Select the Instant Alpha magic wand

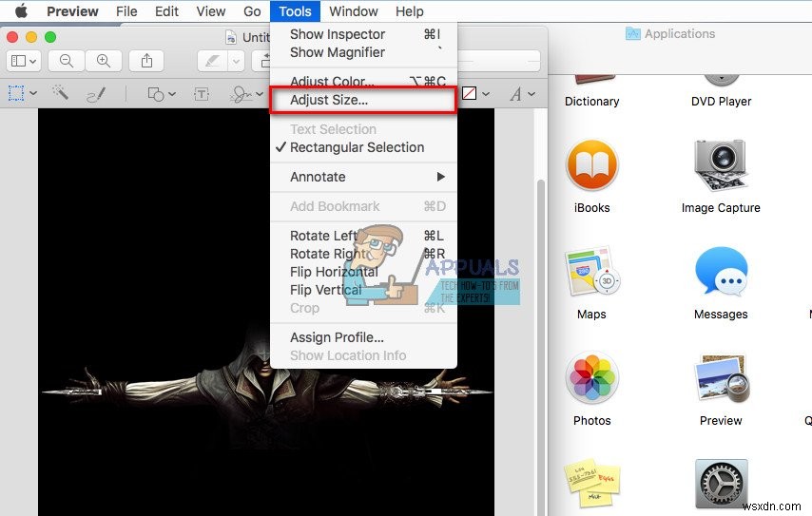[x=60, y=93]
